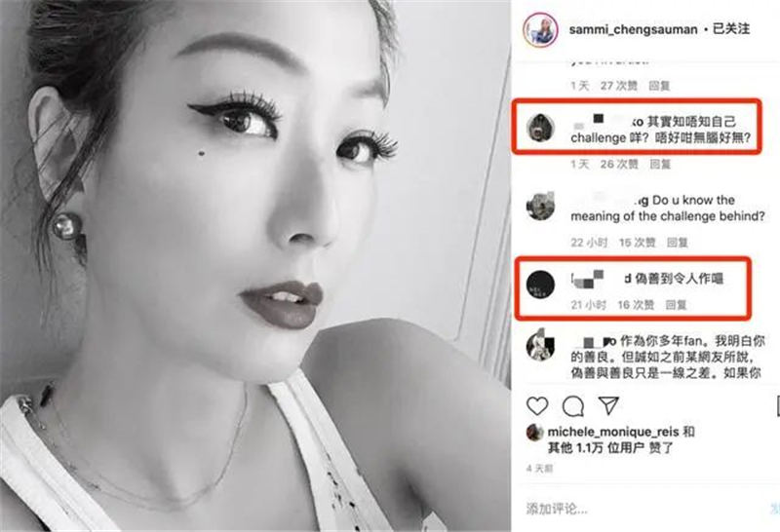Reply to the 'Do u know' comment
This screenshot has height=532, width=780.
[x=677, y=243]
